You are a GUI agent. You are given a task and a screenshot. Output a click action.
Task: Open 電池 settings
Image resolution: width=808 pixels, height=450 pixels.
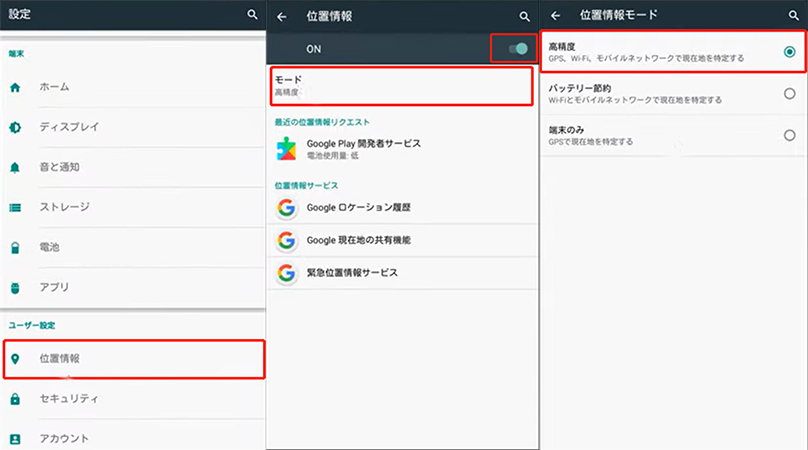click(134, 248)
